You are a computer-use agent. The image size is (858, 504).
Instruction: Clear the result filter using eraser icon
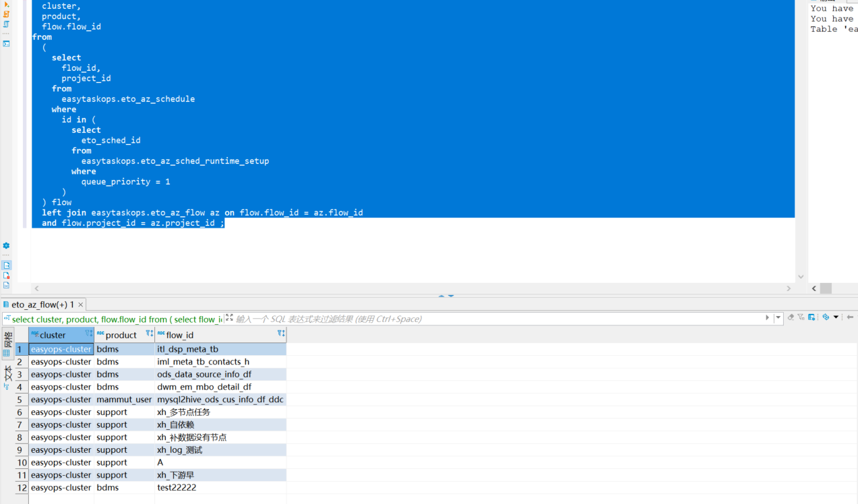[791, 317]
